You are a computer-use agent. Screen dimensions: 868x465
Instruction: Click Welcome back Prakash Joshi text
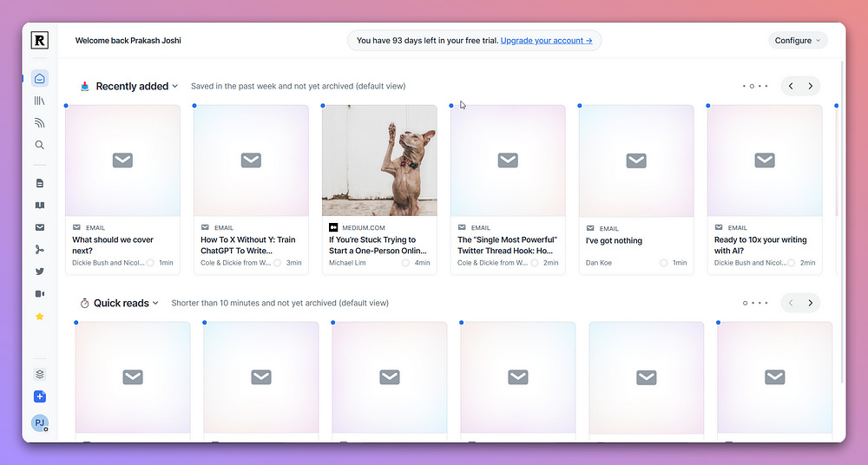pyautogui.click(x=128, y=41)
